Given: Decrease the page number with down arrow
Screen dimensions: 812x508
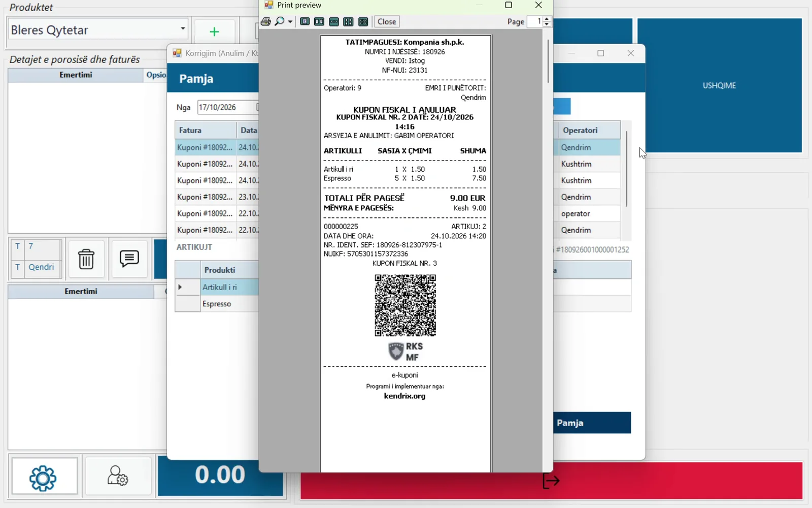Looking at the screenshot, I should 547,24.
